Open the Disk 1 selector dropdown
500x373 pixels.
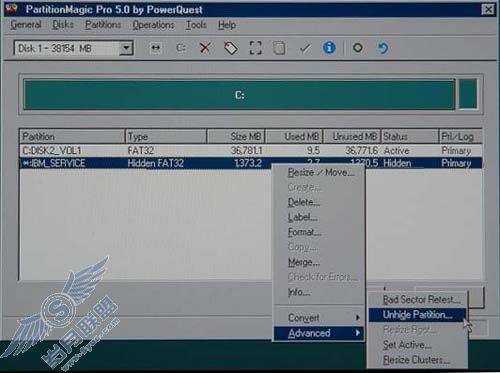(x=126, y=48)
